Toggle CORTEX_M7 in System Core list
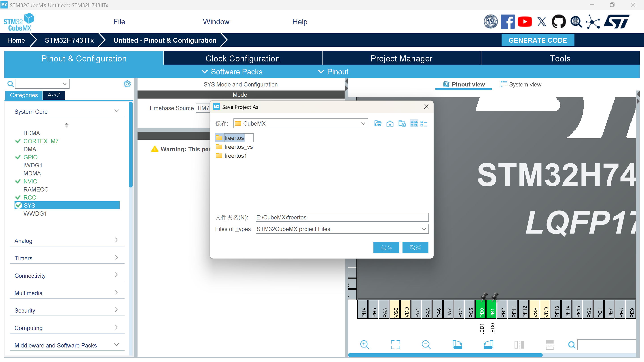Viewport: 644px width, 362px height. click(x=41, y=141)
